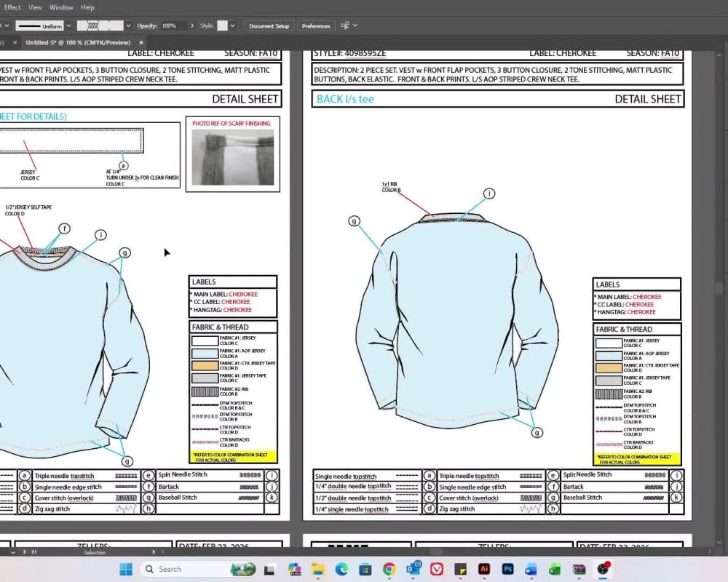Select 'Single needle topstitch' legend row on right sheet
This screenshot has height=582, width=728.
point(367,477)
